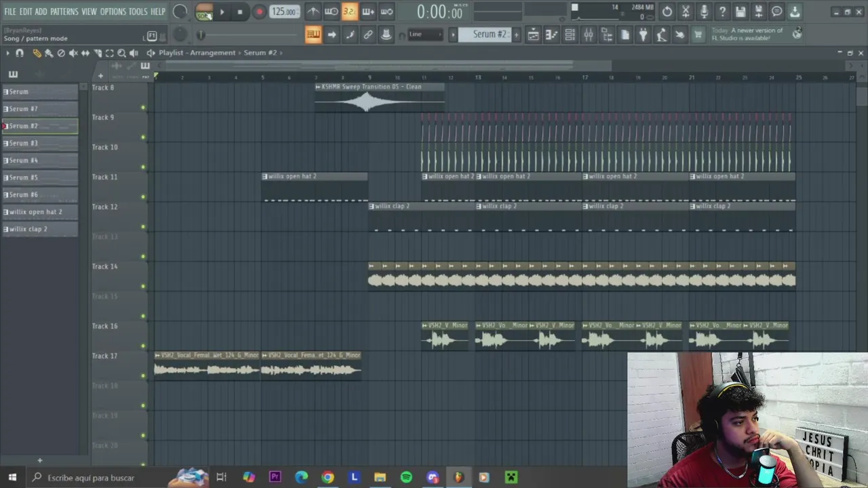Open pattern selector arrow left of Serum #2
868x488 pixels.
tap(453, 35)
